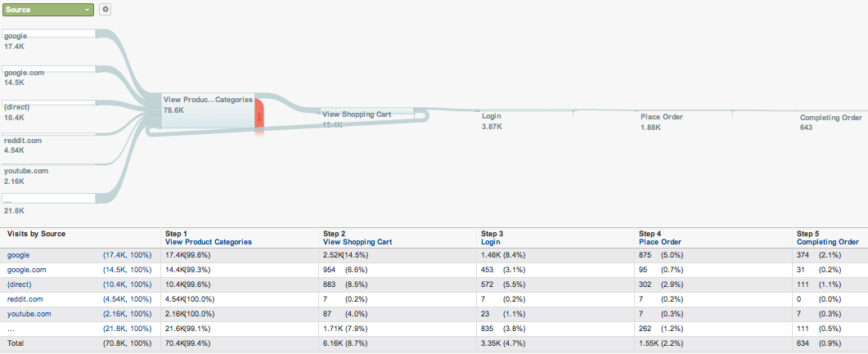Open youtube.com link in the source table
Viewport: 868px width, 354px height.
[29, 314]
